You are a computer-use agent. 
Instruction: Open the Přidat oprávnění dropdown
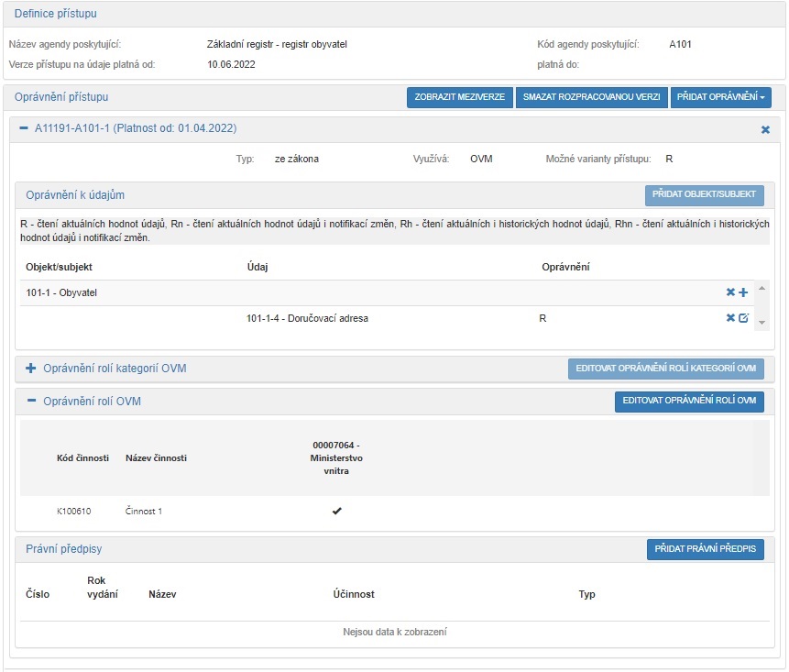(719, 97)
